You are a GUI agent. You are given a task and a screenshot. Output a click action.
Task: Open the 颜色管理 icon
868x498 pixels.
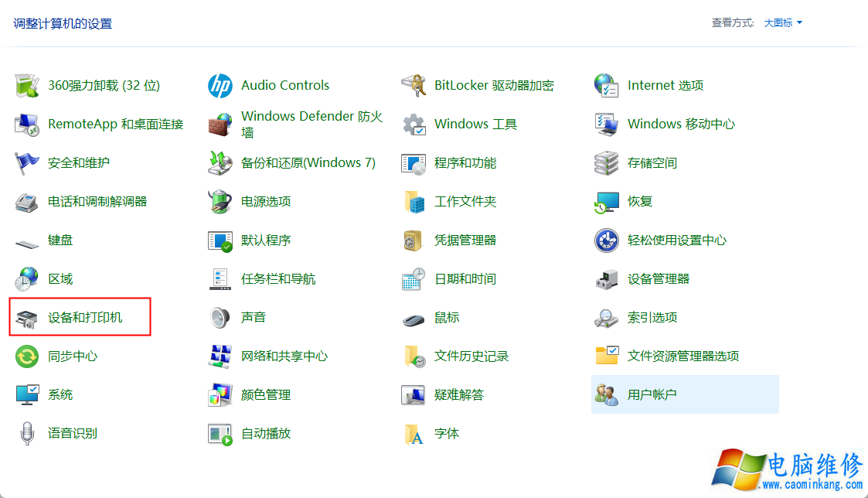pos(220,395)
